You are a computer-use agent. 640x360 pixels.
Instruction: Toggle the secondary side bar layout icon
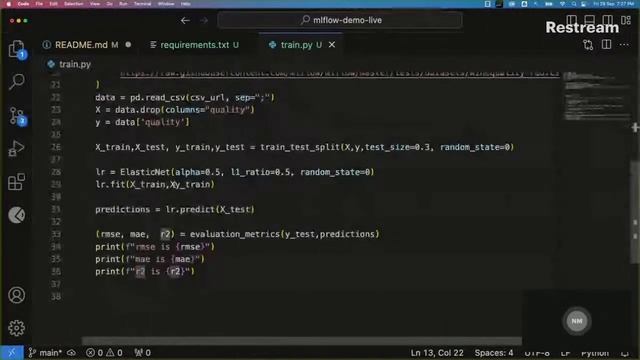(x=607, y=20)
